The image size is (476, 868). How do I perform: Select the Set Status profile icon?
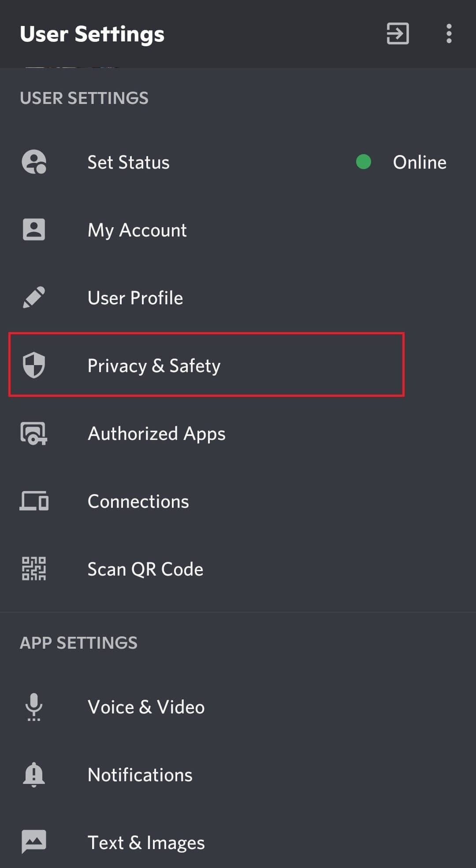pos(33,162)
